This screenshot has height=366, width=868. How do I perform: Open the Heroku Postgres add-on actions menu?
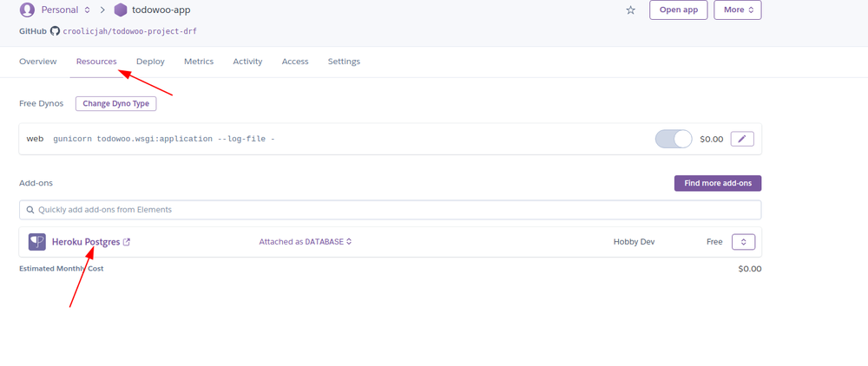click(744, 242)
